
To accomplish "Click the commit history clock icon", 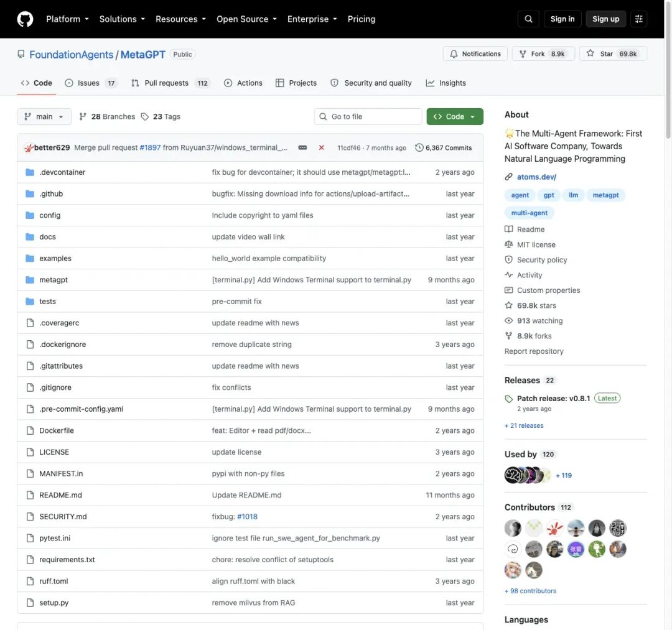I will 419,147.
